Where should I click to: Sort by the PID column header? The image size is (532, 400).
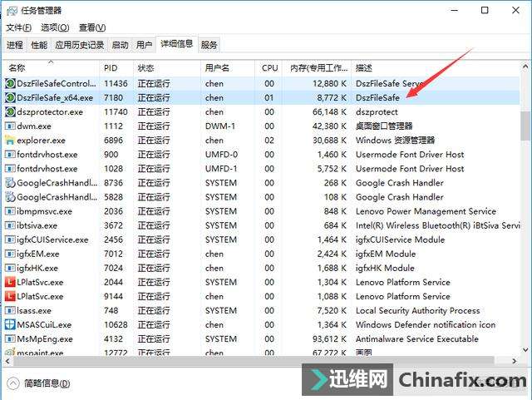[116, 68]
